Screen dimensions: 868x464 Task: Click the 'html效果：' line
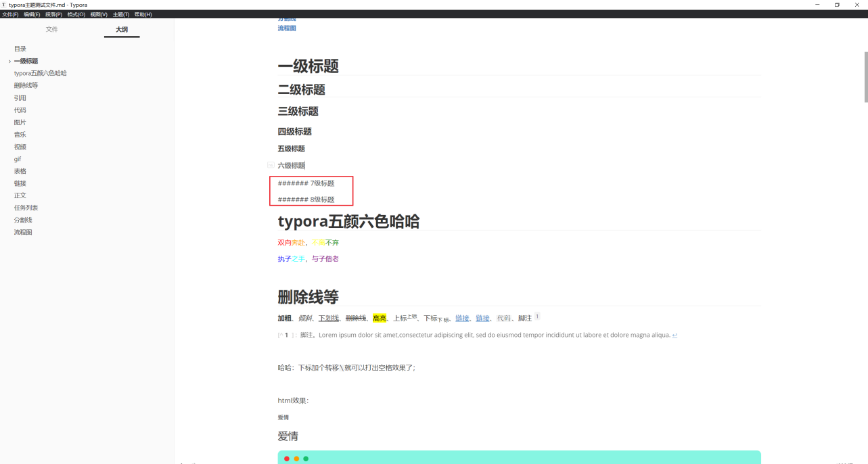pos(293,400)
